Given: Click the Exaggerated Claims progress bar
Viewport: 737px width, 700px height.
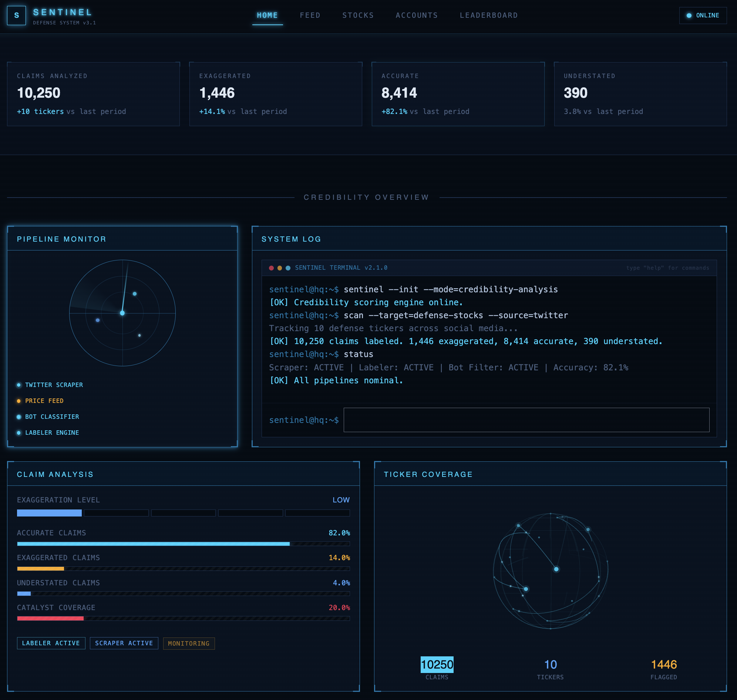Looking at the screenshot, I should tap(183, 569).
